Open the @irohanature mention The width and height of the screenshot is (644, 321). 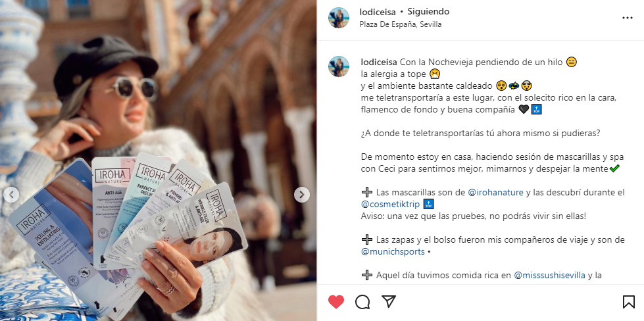(x=496, y=192)
